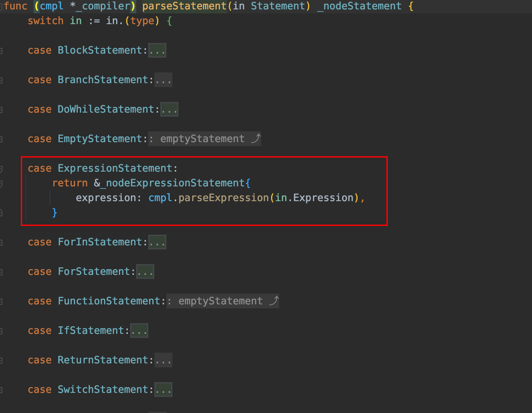Expand folded BranchStatement case body
The width and height of the screenshot is (532, 413).
click(163, 80)
